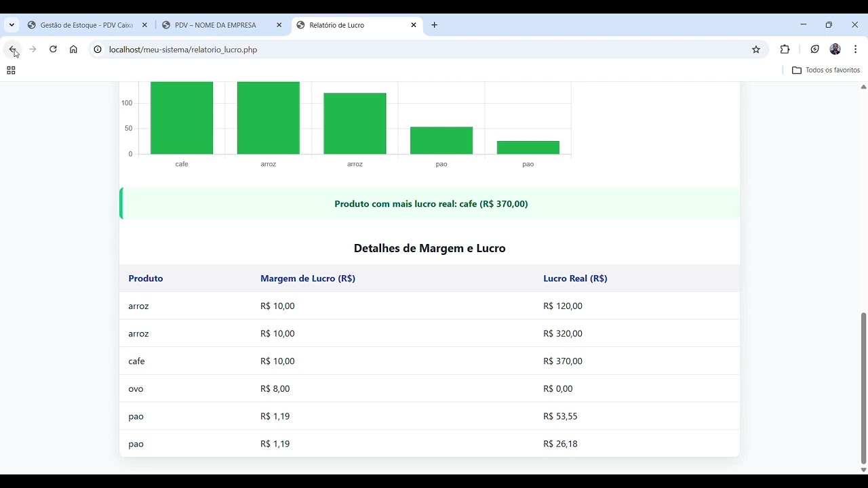Click the scrollbar up arrow
Image resolution: width=868 pixels, height=488 pixels.
pos(863,87)
